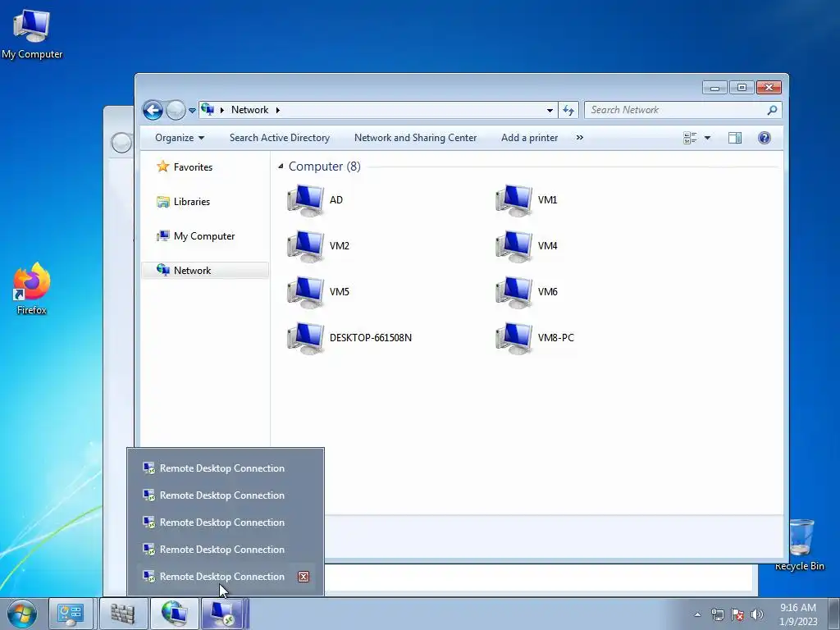This screenshot has height=630, width=840.
Task: Click the Network explorer taskbar icon
Action: click(174, 614)
